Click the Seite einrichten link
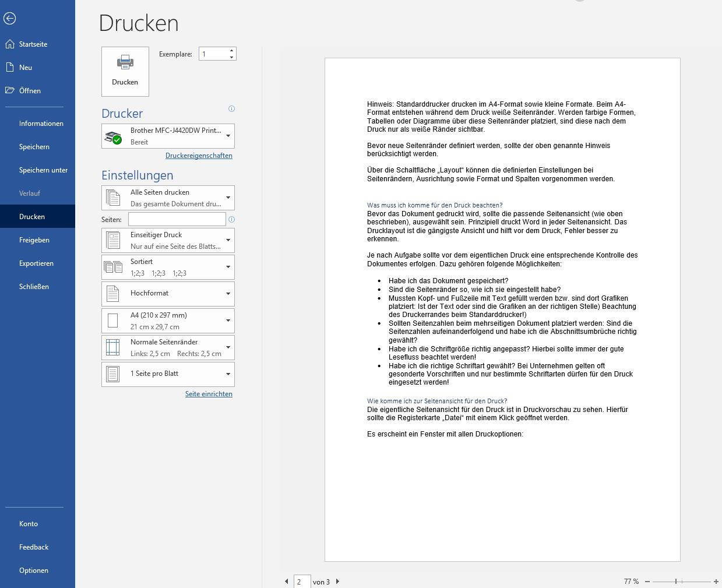The image size is (722, 588). pyautogui.click(x=209, y=394)
